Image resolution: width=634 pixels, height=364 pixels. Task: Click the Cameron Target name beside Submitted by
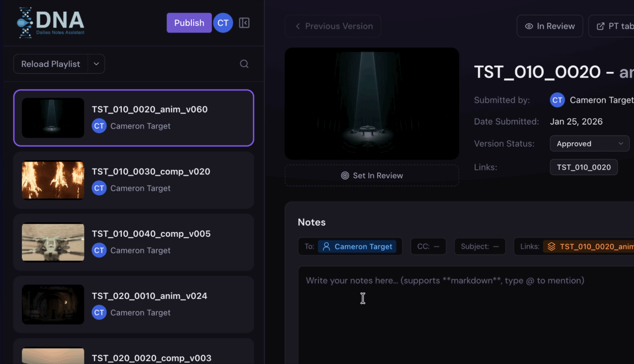602,100
